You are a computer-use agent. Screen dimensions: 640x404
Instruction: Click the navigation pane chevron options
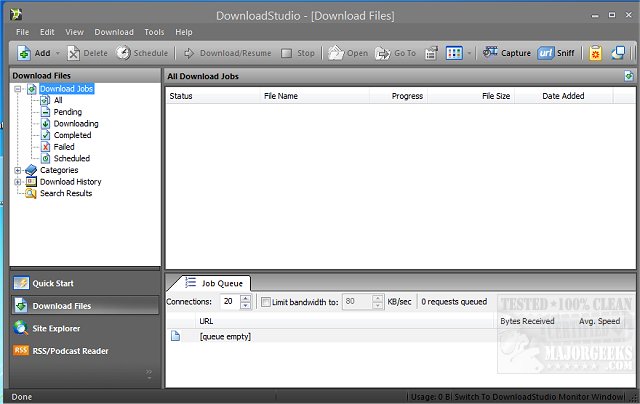[x=149, y=374]
